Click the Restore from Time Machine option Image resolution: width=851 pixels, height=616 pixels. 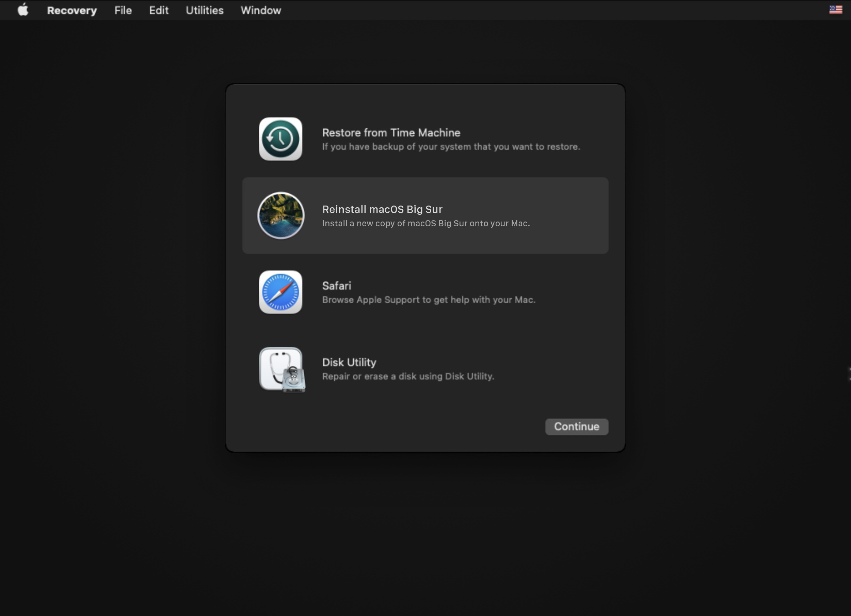[x=425, y=139]
